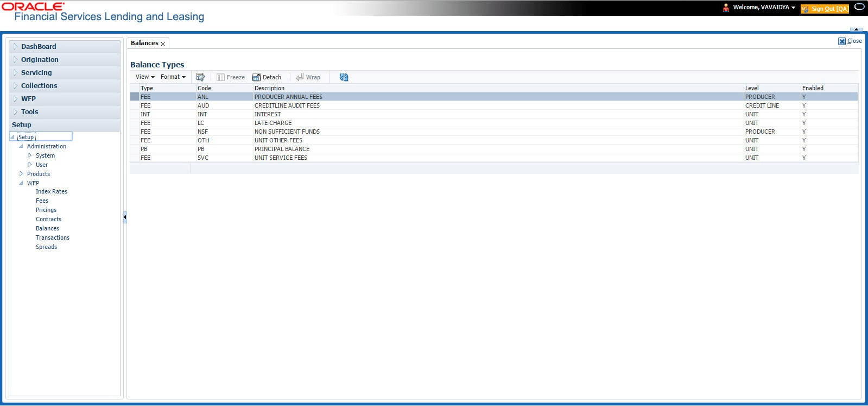Click the CREDIT LINE level cell
This screenshot has height=406, width=868.
point(772,105)
